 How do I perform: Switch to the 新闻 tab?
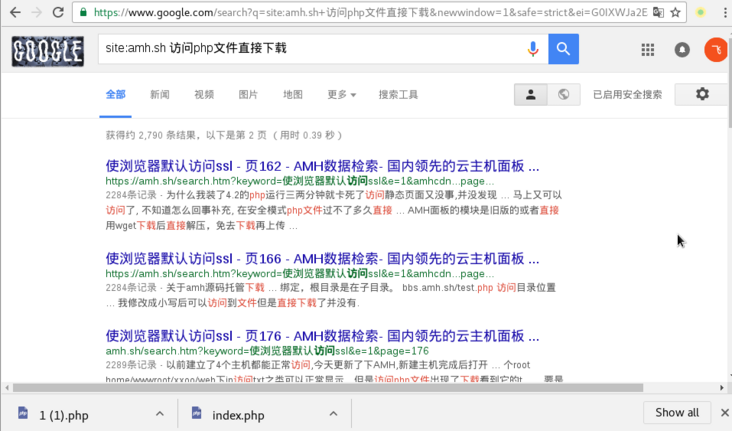tap(160, 95)
